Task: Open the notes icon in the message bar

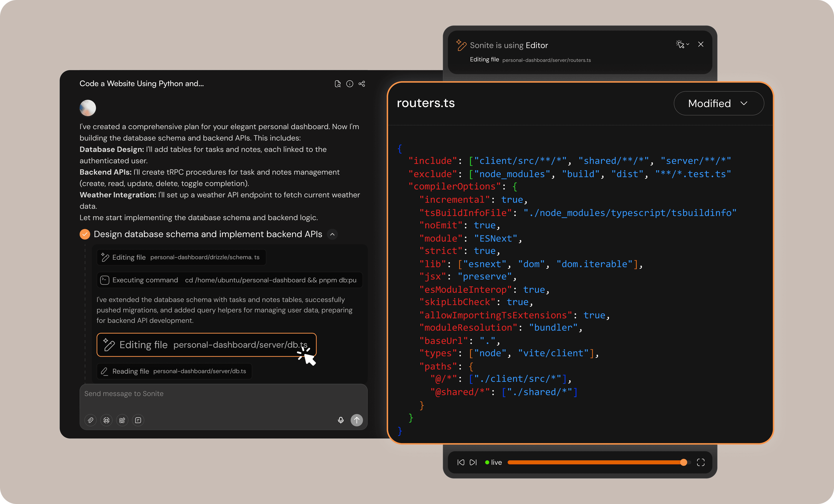Action: point(138,420)
